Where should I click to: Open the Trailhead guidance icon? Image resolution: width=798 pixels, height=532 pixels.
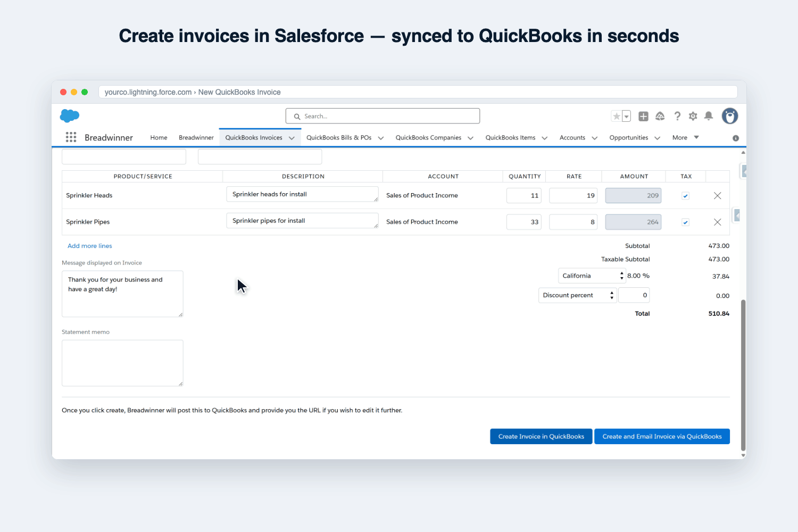point(660,116)
